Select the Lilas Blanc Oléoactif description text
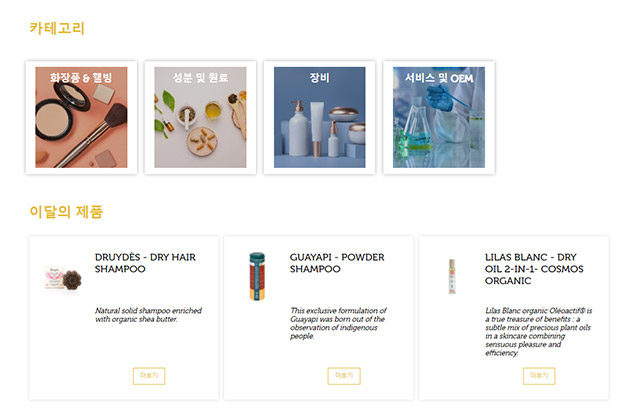Viewport: 640px width, 420px height. (x=538, y=332)
